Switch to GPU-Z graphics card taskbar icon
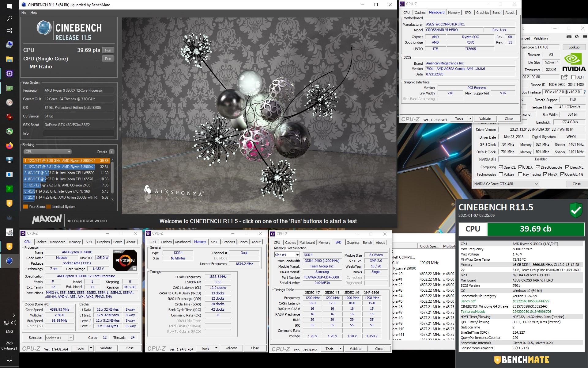 click(x=9, y=88)
